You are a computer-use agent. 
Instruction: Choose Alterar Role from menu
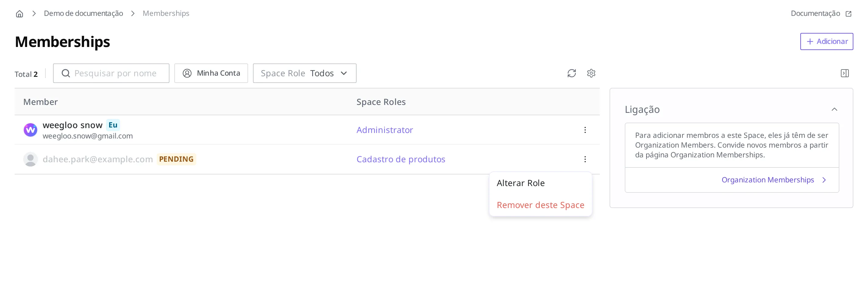pos(540,183)
